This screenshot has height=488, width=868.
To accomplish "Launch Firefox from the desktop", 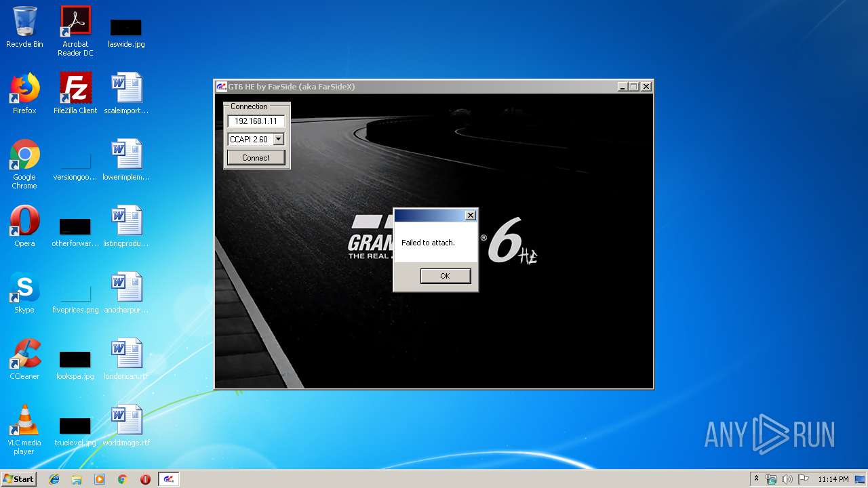I will pos(24,94).
